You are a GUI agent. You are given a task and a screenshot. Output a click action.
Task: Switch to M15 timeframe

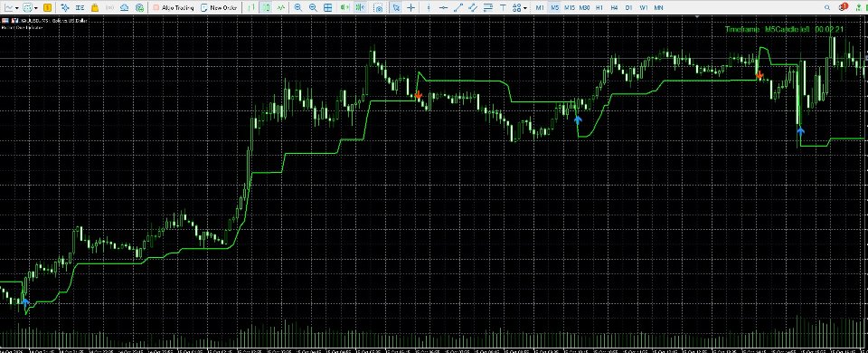pos(570,8)
